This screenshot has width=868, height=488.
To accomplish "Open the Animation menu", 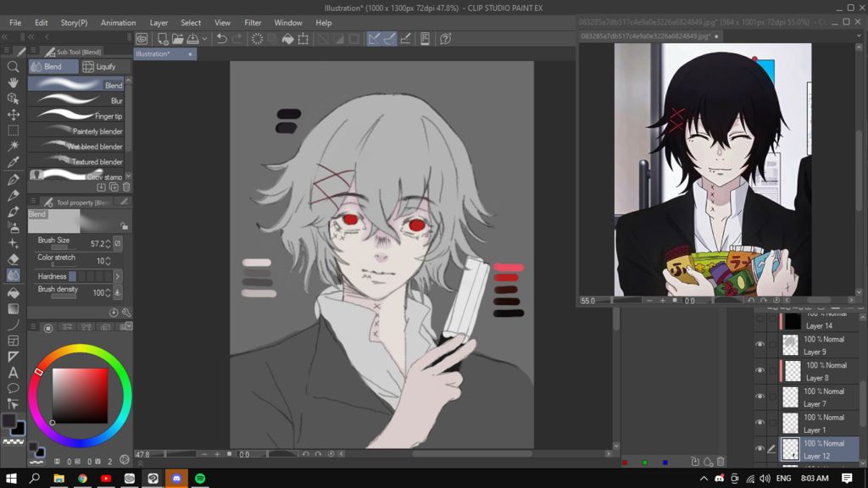I will [x=118, y=23].
